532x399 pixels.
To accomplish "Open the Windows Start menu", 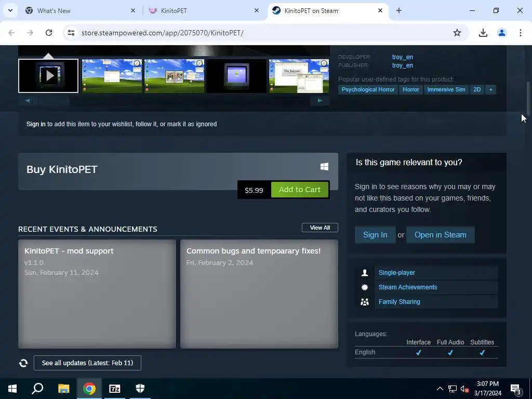I will point(12,389).
